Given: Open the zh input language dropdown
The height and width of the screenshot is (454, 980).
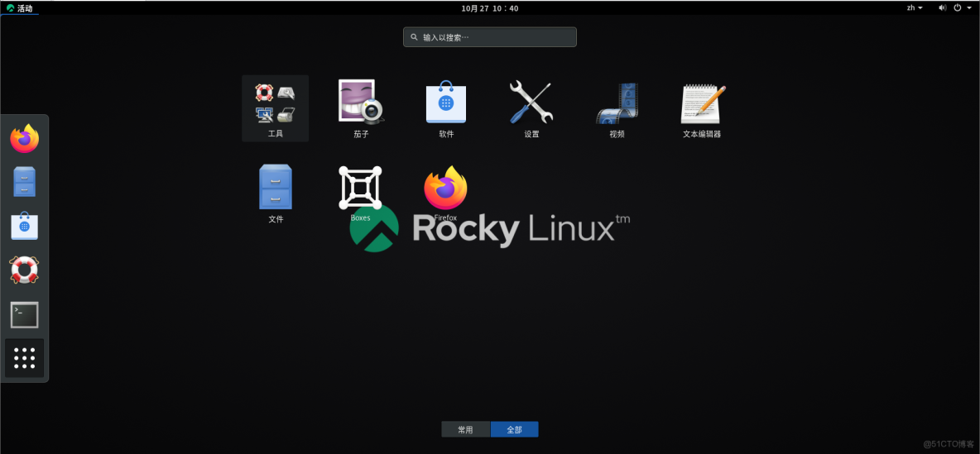Looking at the screenshot, I should click(x=915, y=8).
